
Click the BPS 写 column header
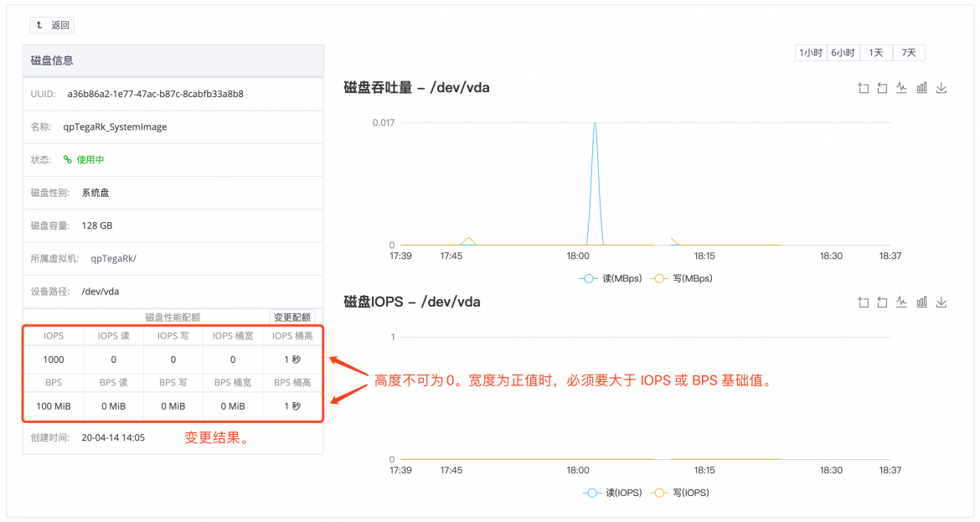click(x=173, y=383)
